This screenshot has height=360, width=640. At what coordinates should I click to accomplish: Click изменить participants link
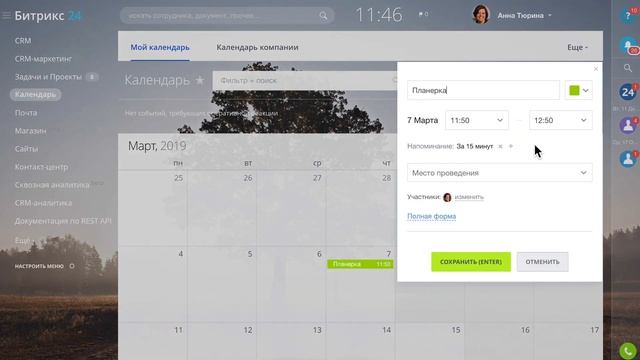click(x=469, y=197)
